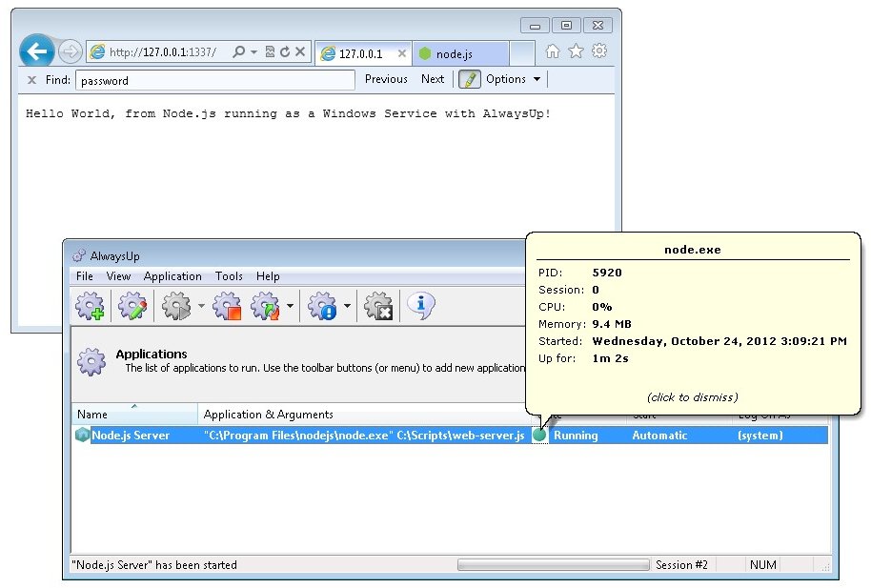
Task: Click the compatibility view icon
Action: pyautogui.click(x=270, y=51)
